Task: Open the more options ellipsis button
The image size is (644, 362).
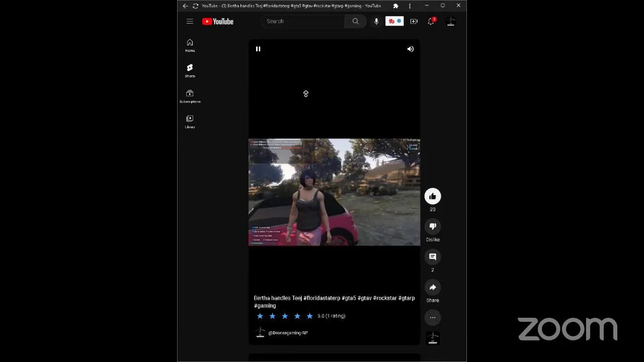Action: pyautogui.click(x=433, y=317)
